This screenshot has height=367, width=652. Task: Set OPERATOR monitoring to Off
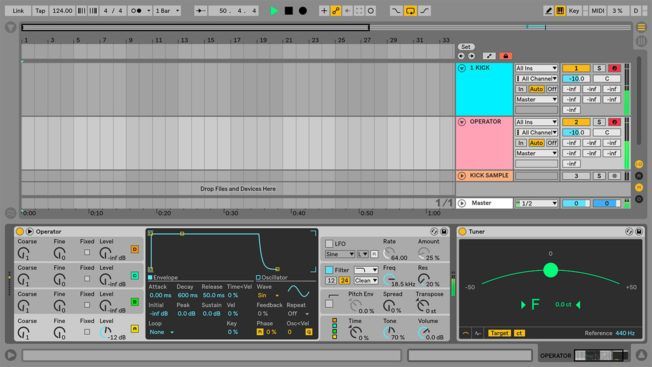[552, 143]
